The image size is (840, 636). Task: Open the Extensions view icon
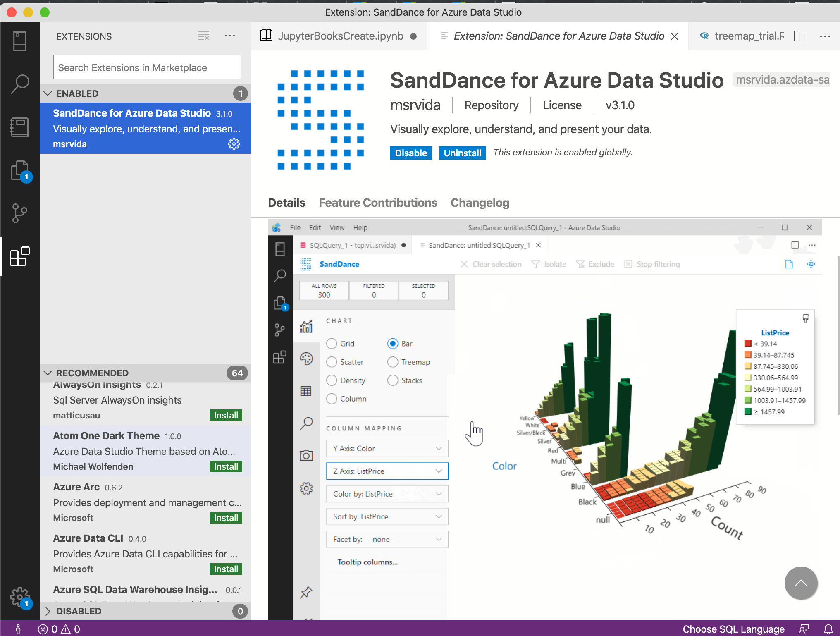(x=19, y=257)
